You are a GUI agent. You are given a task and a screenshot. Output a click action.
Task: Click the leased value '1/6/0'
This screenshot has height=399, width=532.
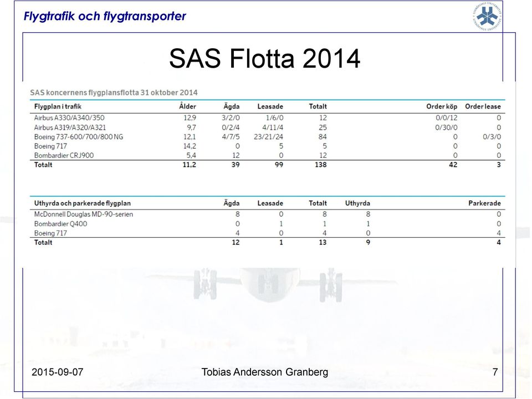(274, 117)
